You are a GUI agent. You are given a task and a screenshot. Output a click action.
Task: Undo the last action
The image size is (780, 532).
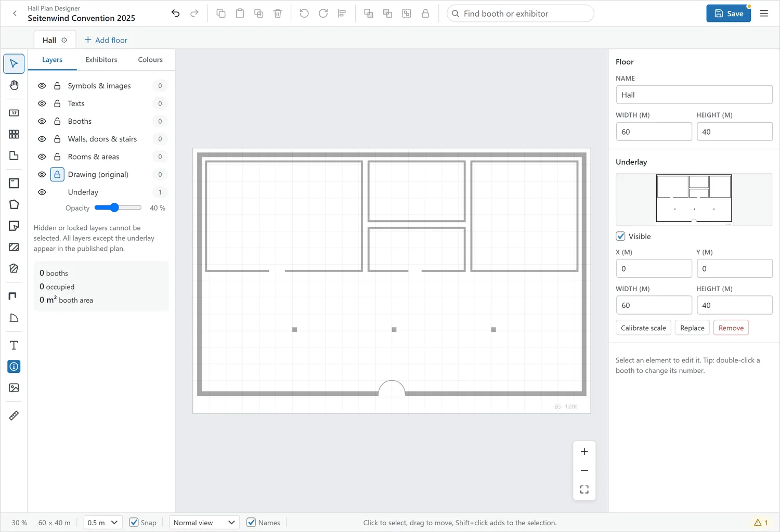tap(176, 14)
